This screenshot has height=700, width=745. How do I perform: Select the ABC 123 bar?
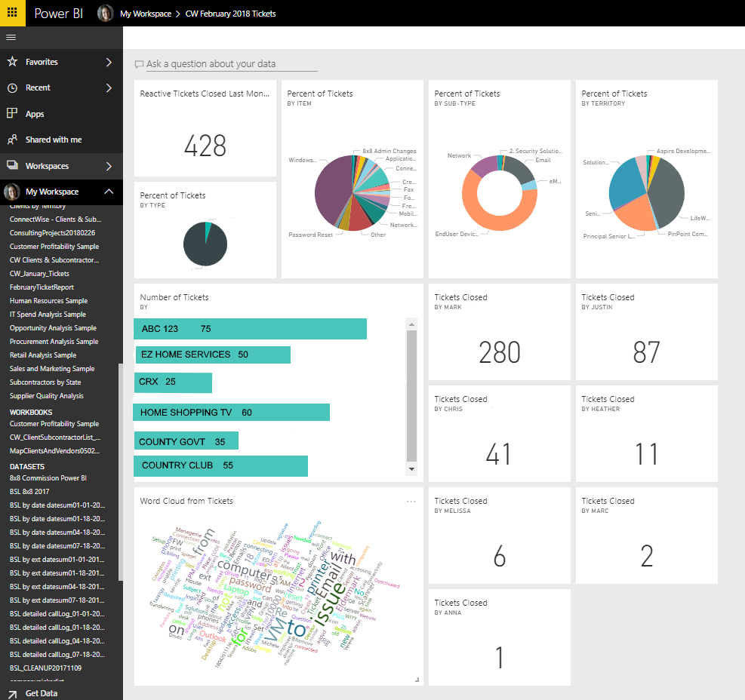click(x=250, y=329)
